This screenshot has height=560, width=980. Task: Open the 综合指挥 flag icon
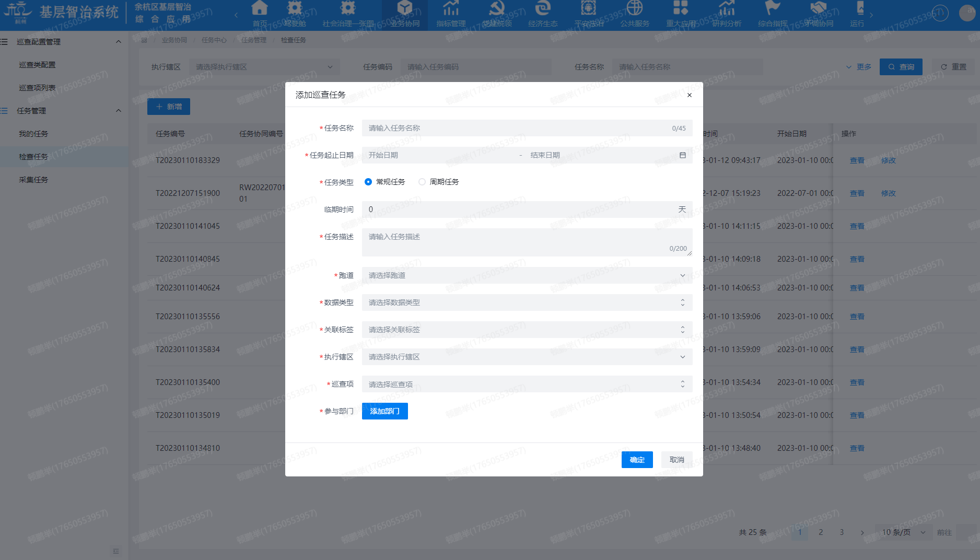point(773,8)
